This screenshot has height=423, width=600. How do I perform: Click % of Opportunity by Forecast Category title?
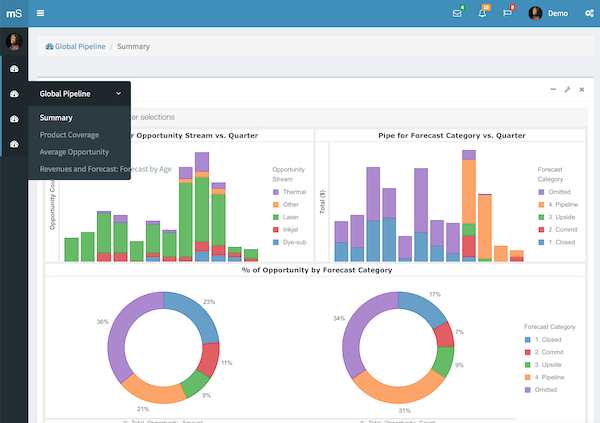[317, 270]
